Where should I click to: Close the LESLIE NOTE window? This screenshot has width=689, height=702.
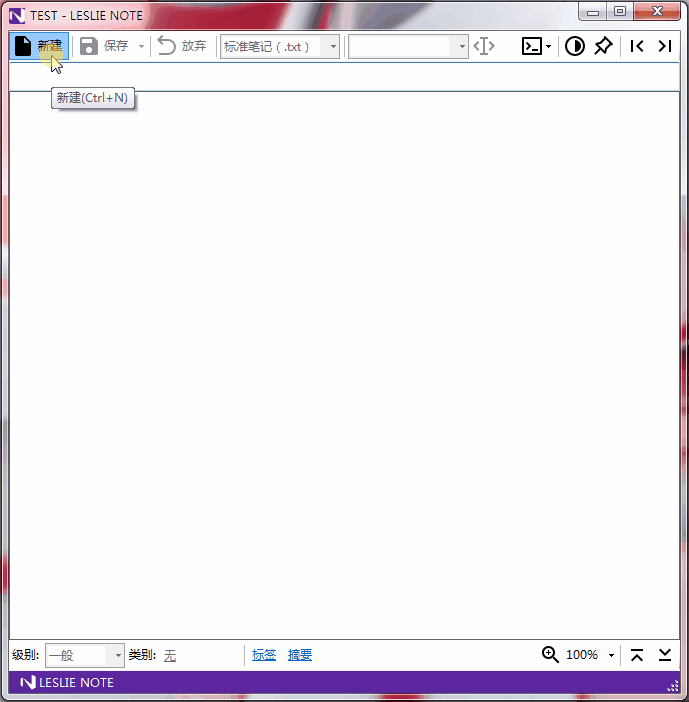657,12
